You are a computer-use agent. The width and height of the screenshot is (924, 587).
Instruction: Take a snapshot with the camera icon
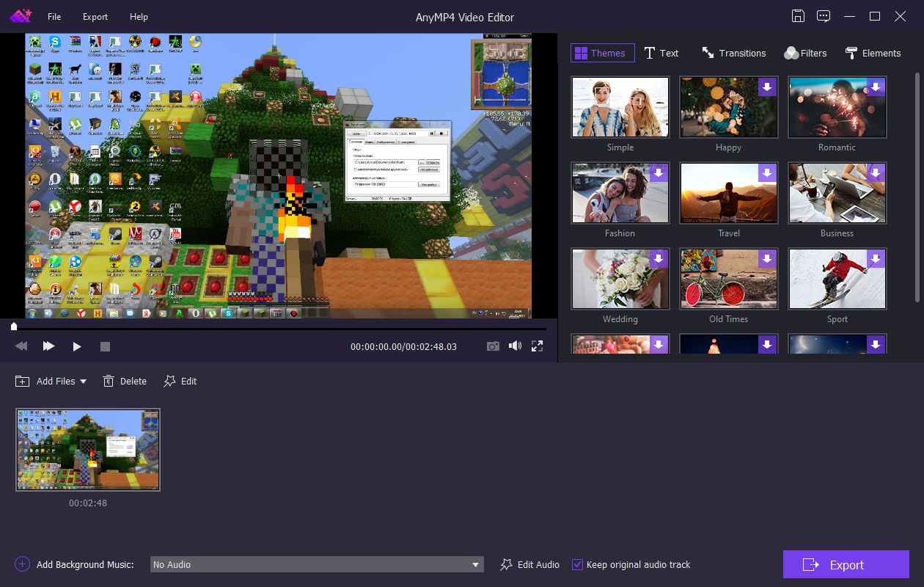[494, 346]
